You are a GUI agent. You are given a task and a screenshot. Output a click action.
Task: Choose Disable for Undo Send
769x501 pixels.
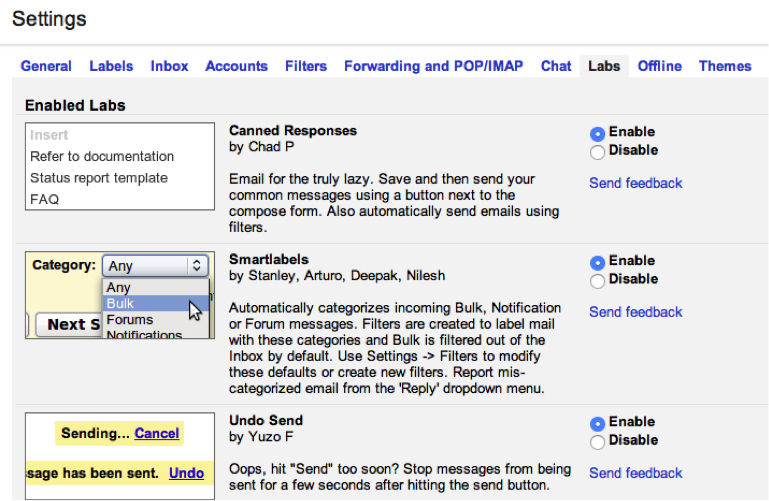(x=598, y=442)
